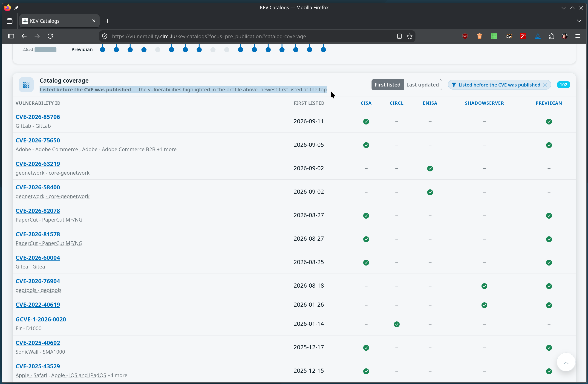Click the ENISA checkmark for CVE-2026-63219

pos(430,168)
